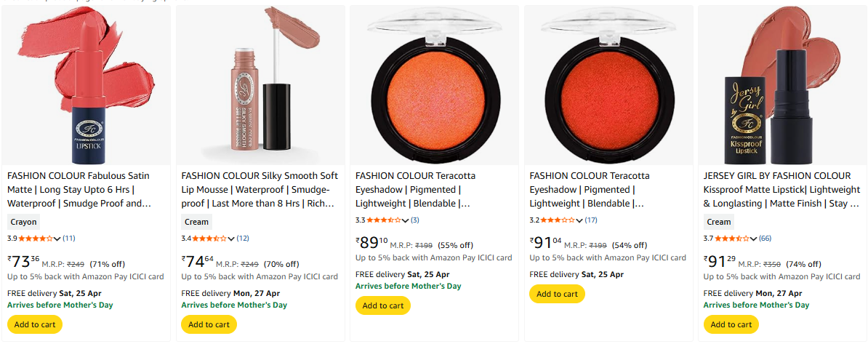Add Silky Smooth Lip Mousse to cart

[209, 324]
